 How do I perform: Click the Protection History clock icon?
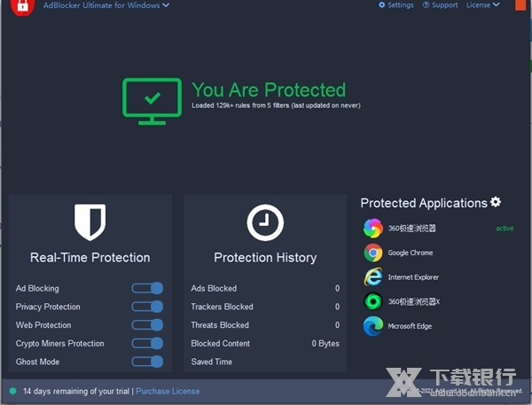click(264, 222)
